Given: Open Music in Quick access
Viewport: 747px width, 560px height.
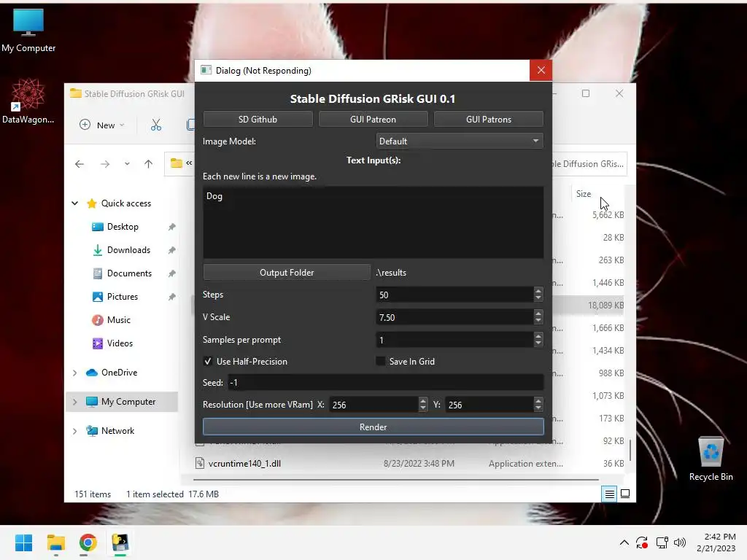Looking at the screenshot, I should coord(118,320).
